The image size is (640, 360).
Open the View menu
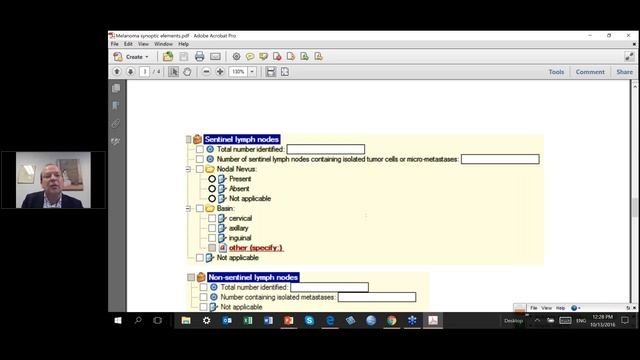143,44
